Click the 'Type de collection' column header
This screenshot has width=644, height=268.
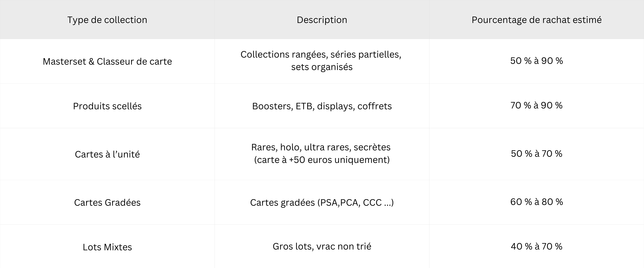[x=107, y=20]
